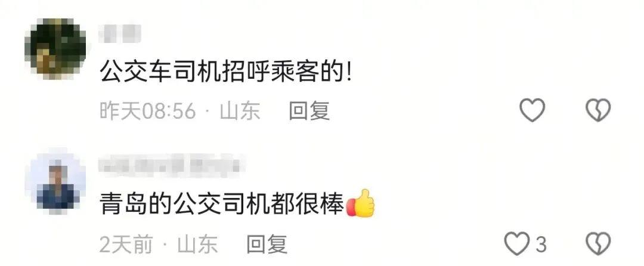Click the like count 3
Screen dimensions: 644x266
coord(541,245)
